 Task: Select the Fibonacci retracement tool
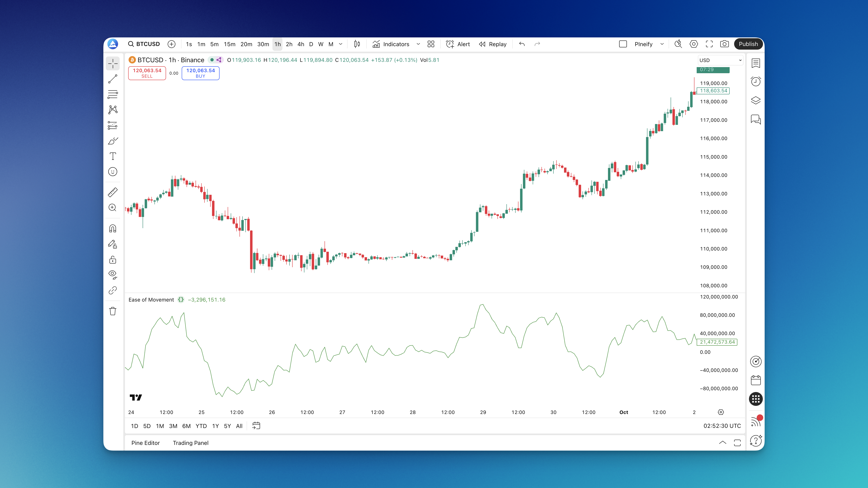click(113, 94)
